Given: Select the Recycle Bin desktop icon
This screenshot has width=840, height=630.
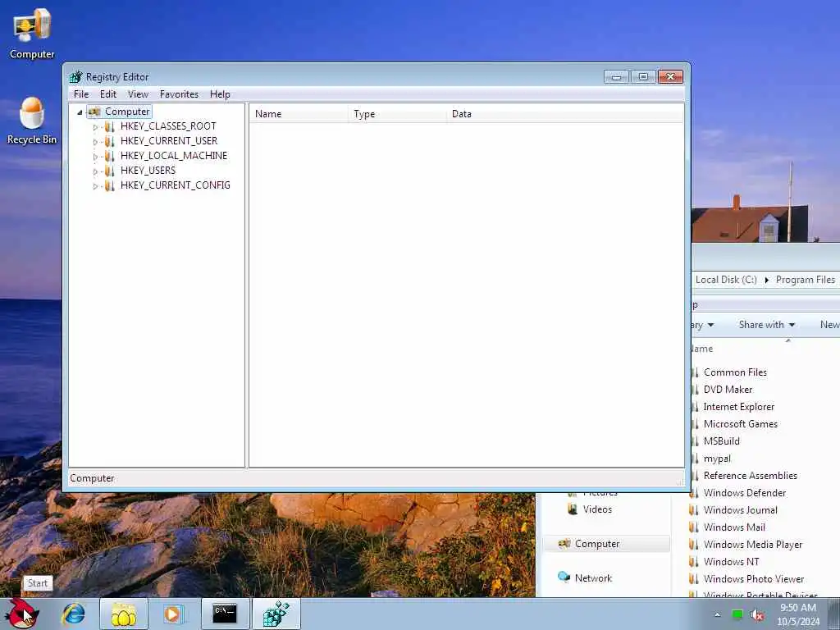Looking at the screenshot, I should point(32,121).
